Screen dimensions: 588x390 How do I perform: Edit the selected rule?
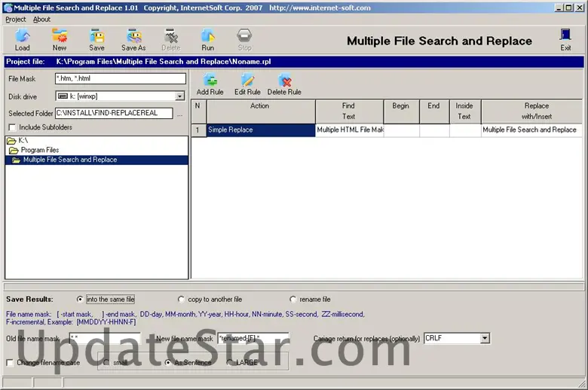(x=247, y=84)
